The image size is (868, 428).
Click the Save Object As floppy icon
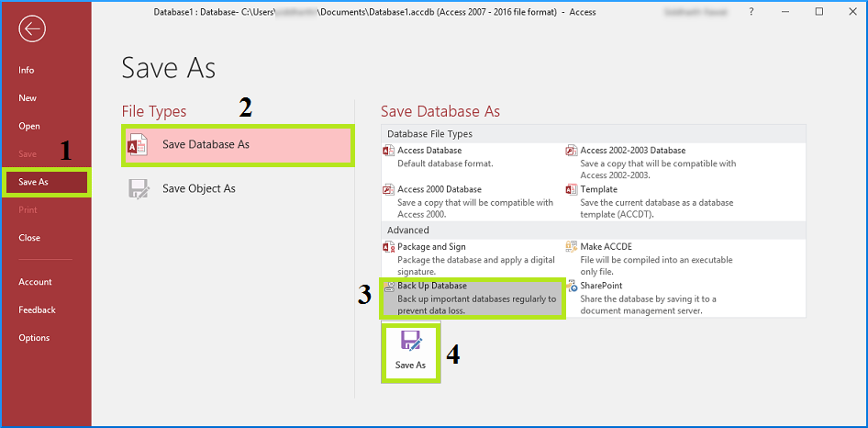coord(139,189)
